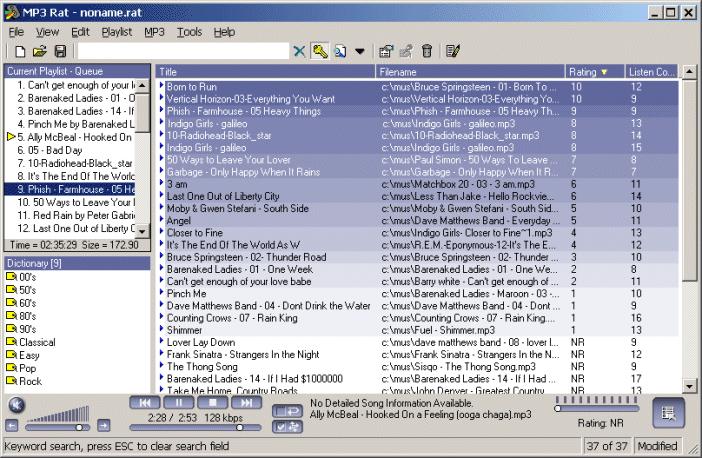Open the View menu
The width and height of the screenshot is (702, 458).
(47, 32)
